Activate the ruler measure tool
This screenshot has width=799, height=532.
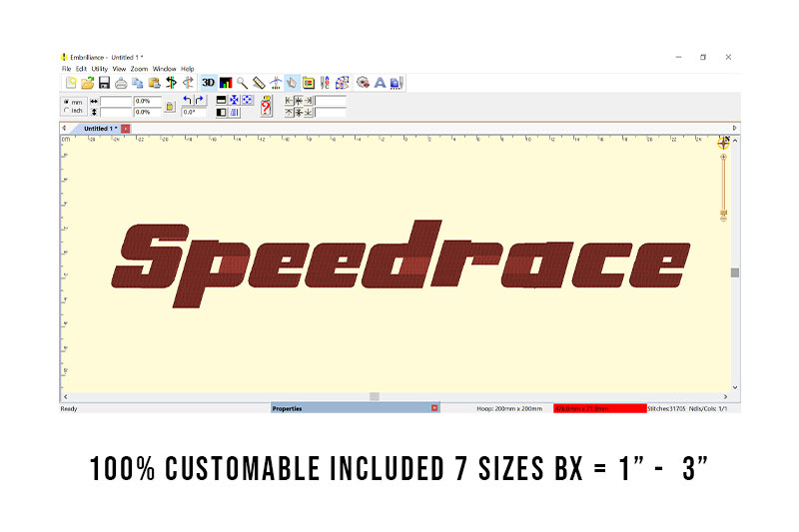[259, 83]
